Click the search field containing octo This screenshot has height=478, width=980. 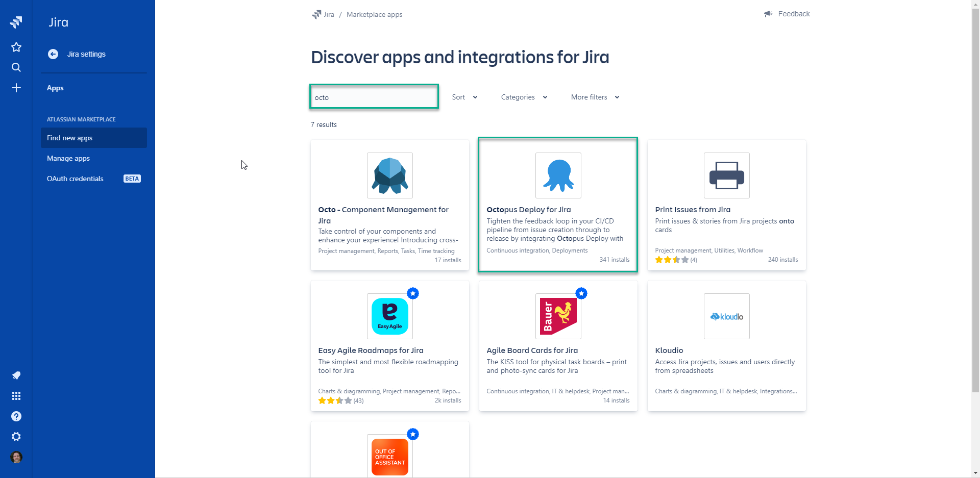click(374, 97)
